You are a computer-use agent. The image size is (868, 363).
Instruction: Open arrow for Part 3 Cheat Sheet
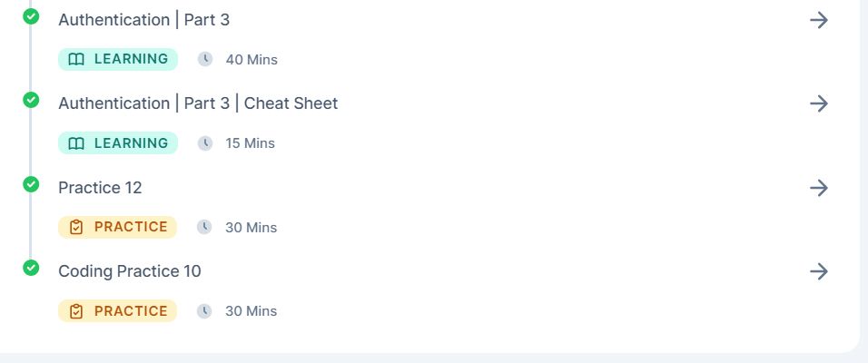pos(819,103)
